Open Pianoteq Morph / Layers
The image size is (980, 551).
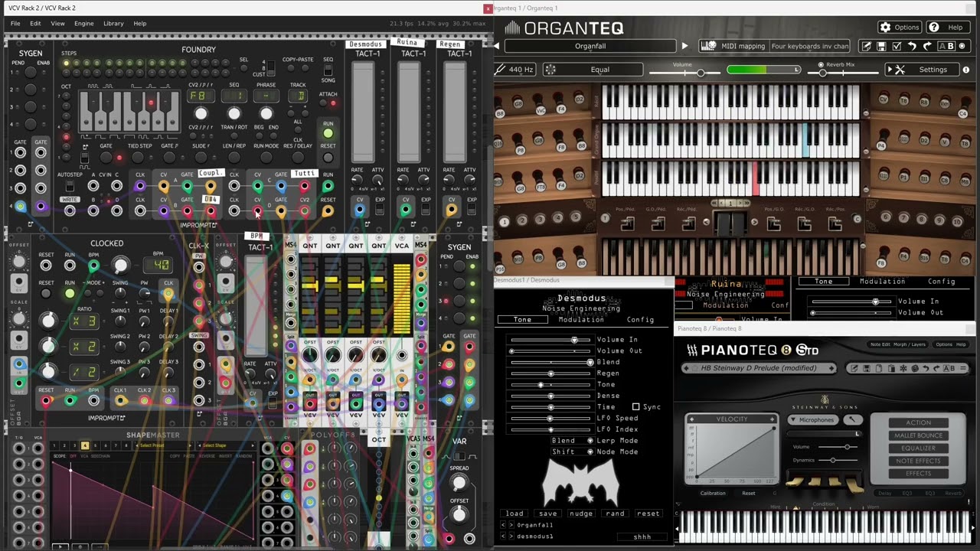[x=909, y=344]
